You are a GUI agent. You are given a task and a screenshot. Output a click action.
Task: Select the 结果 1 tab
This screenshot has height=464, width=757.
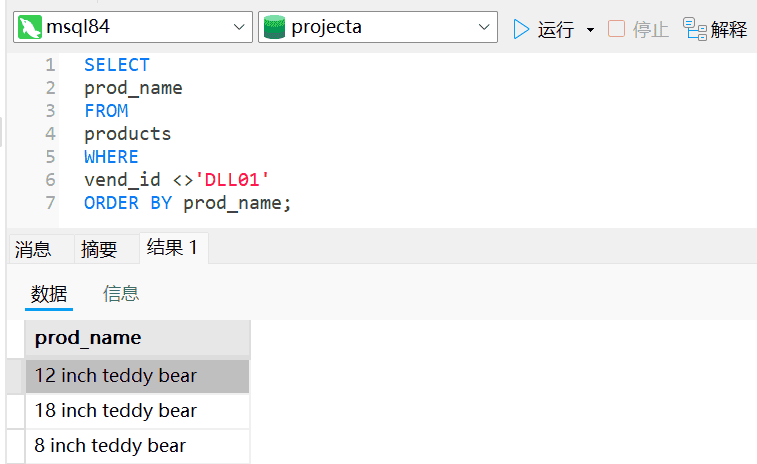click(x=173, y=248)
